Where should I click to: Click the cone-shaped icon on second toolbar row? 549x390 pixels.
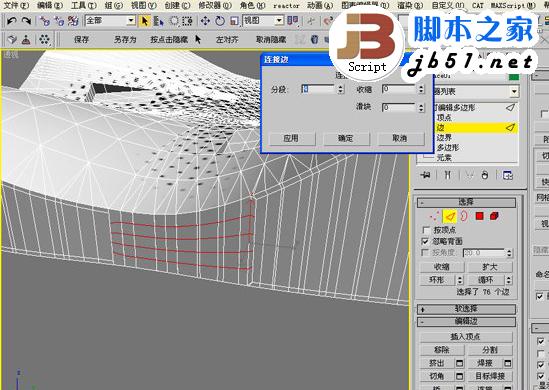coord(26,40)
